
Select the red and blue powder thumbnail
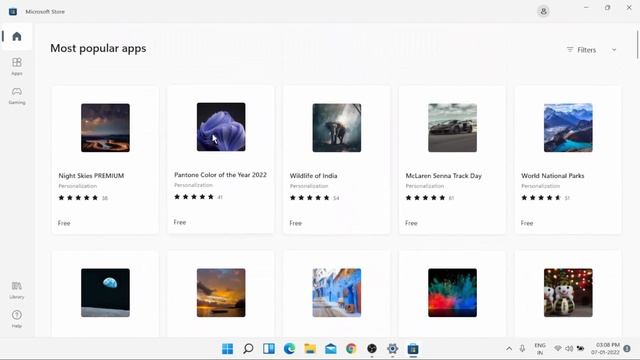[452, 293]
